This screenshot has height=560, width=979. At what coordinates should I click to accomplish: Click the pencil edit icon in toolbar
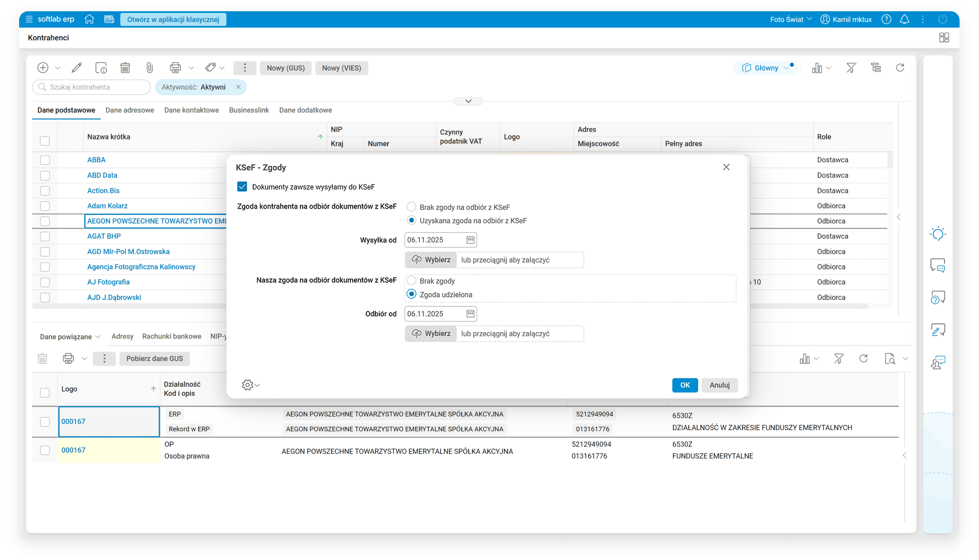click(77, 68)
